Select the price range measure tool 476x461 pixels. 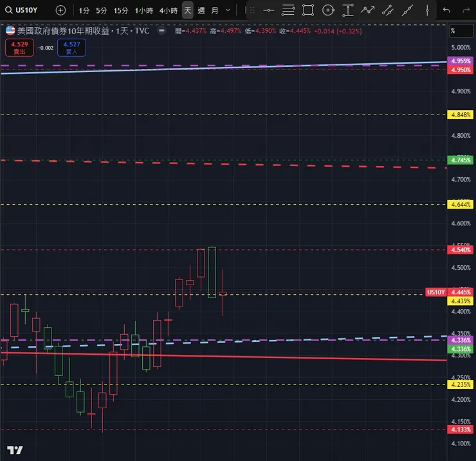point(348,10)
